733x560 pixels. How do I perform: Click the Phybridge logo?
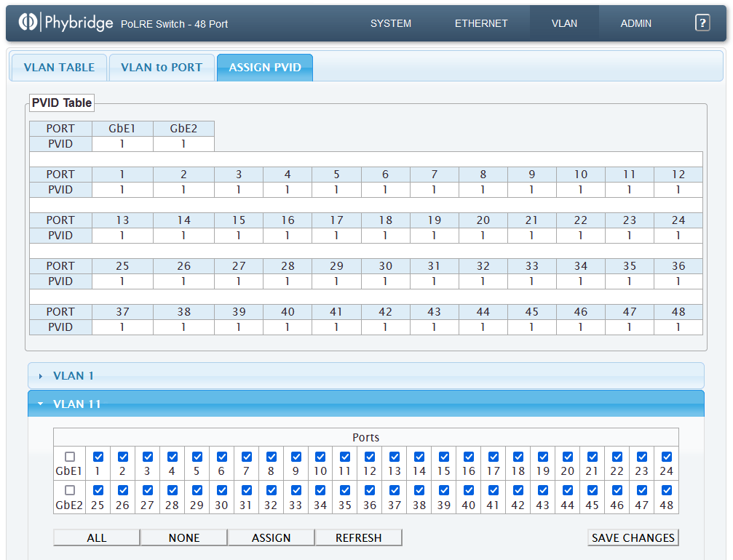[66, 22]
